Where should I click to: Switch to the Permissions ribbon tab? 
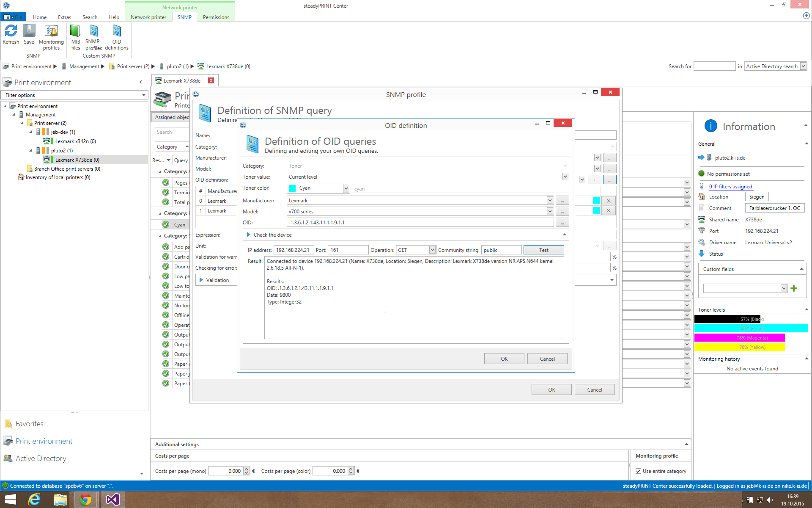click(x=216, y=17)
